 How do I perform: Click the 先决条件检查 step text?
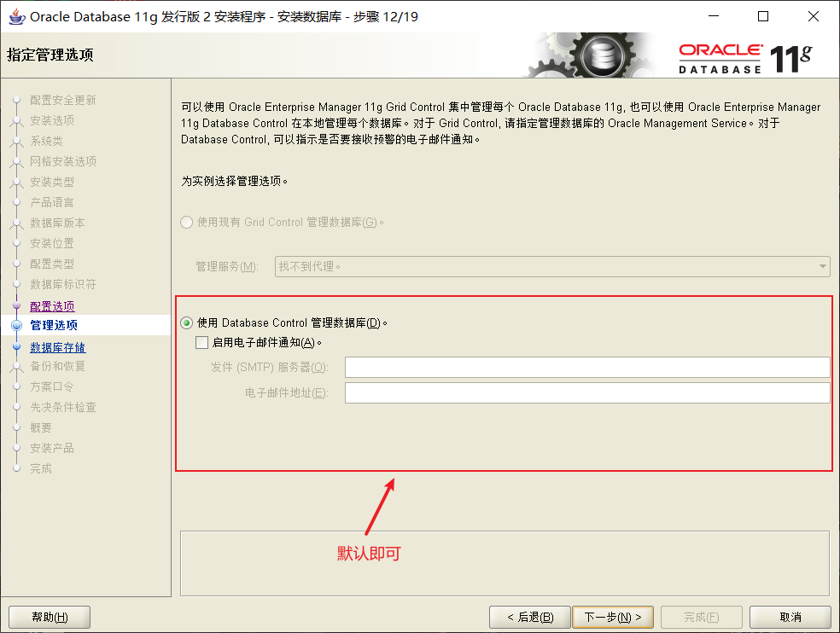63,407
